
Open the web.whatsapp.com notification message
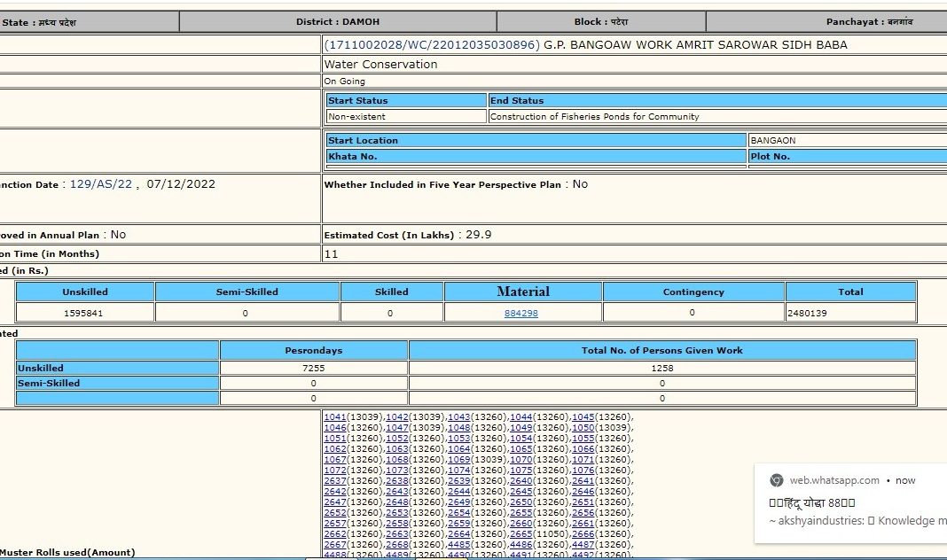[851, 502]
